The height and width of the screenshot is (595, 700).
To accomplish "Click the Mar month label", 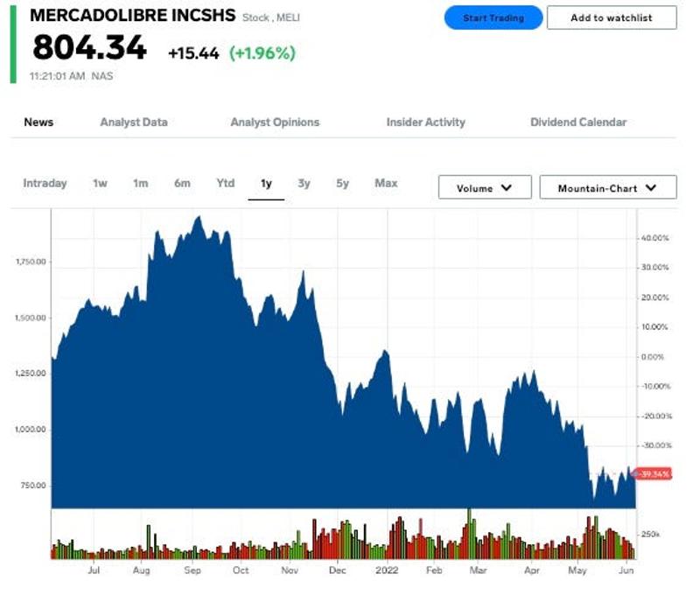I will click(x=478, y=570).
